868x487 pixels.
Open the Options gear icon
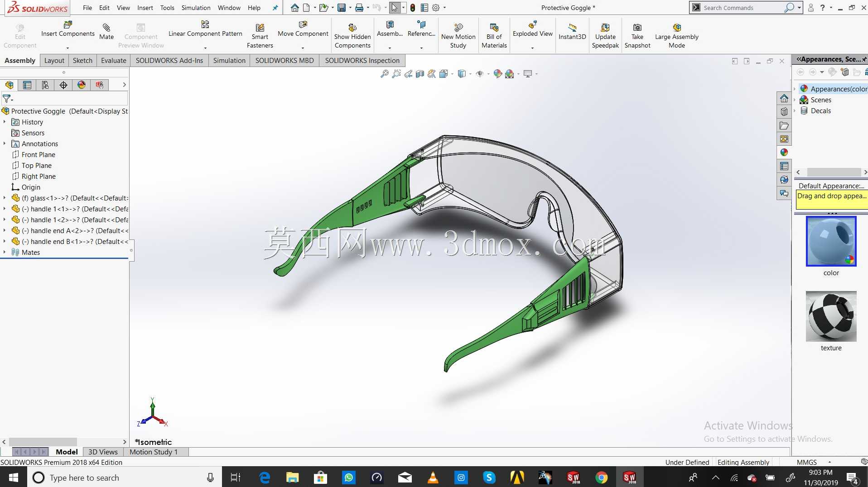[436, 8]
